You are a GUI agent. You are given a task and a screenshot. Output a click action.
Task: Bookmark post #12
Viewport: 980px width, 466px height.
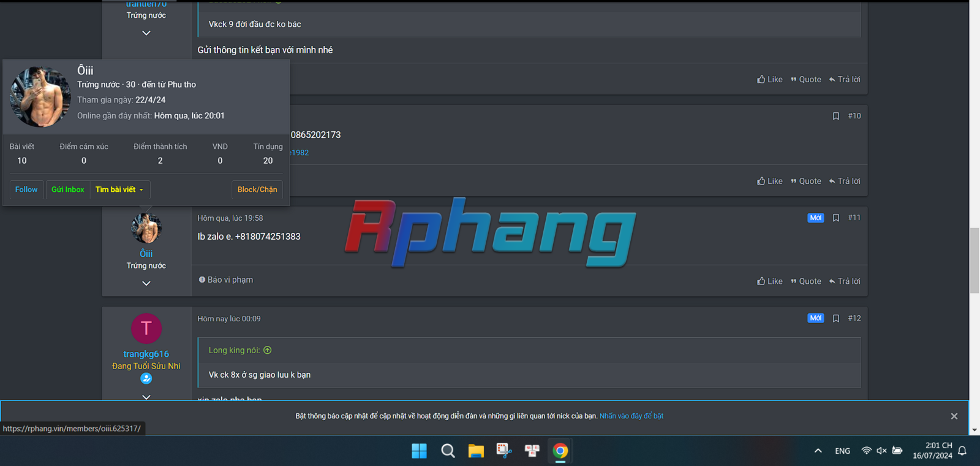click(836, 318)
